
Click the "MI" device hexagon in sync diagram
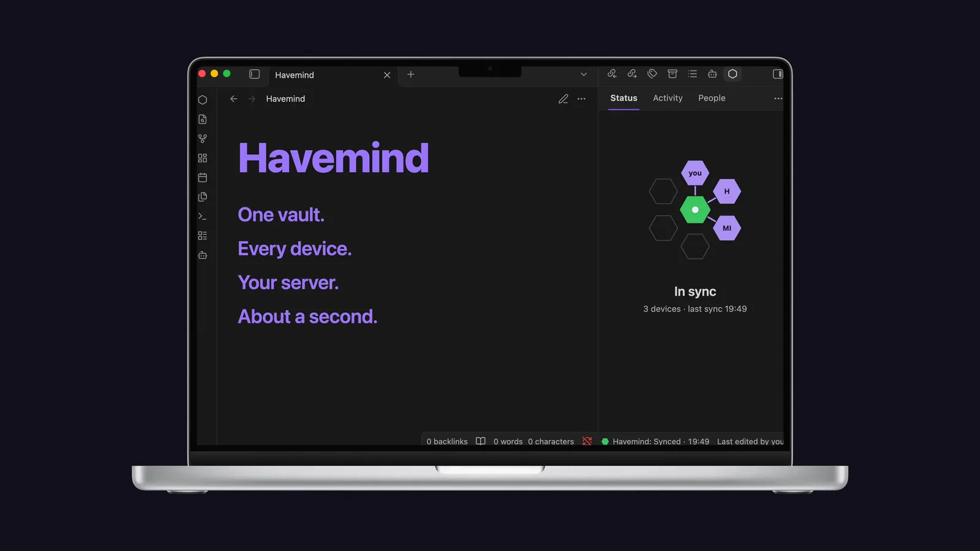[727, 228]
